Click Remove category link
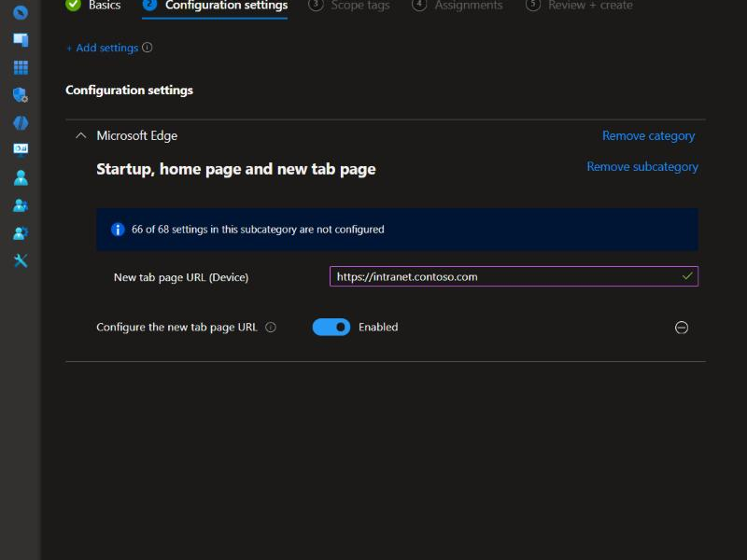 (648, 136)
